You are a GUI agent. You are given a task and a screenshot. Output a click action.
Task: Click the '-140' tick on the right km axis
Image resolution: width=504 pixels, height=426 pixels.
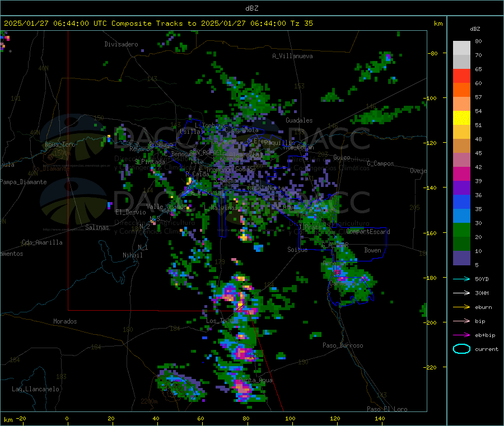[x=431, y=188]
